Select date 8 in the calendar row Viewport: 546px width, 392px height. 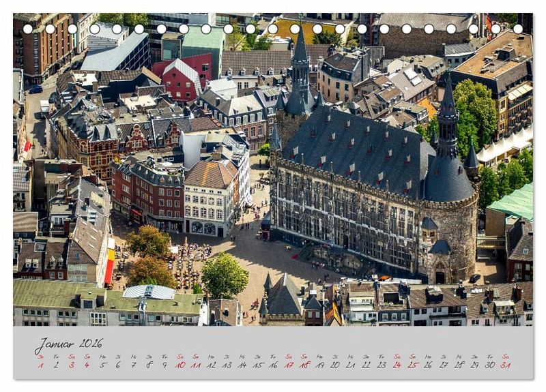click(149, 365)
